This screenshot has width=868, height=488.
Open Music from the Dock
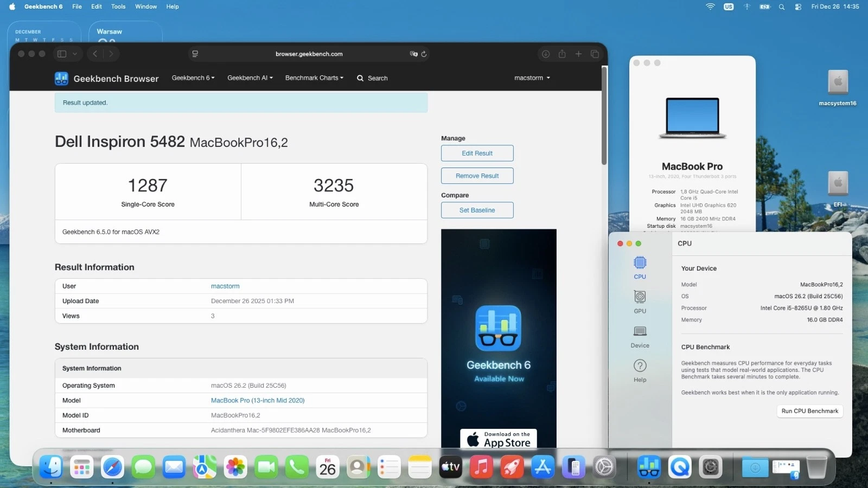click(481, 467)
